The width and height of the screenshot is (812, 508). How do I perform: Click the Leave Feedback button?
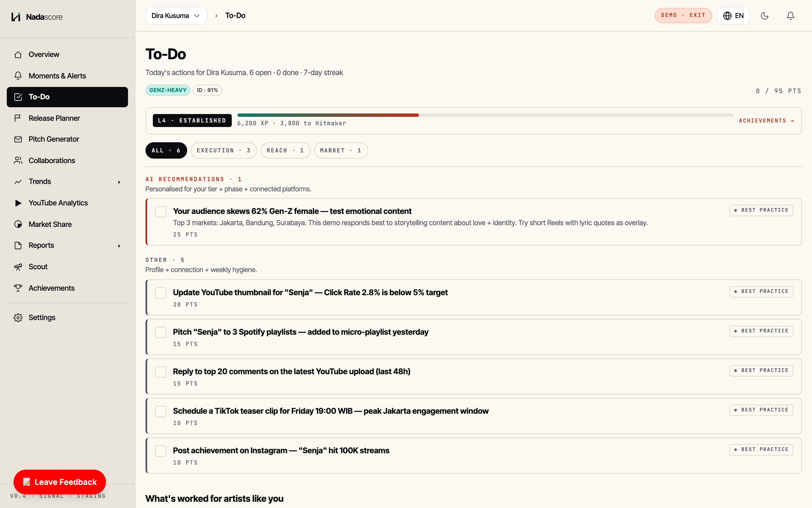coord(60,482)
